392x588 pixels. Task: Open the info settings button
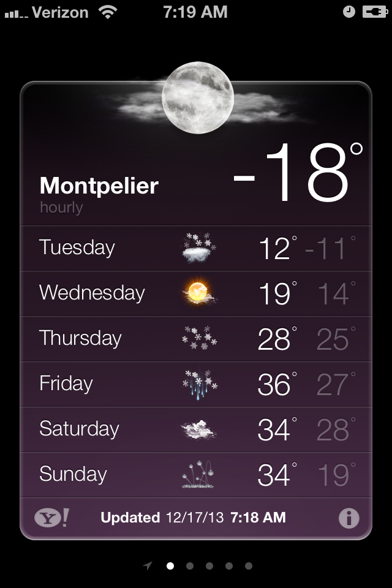(x=349, y=518)
